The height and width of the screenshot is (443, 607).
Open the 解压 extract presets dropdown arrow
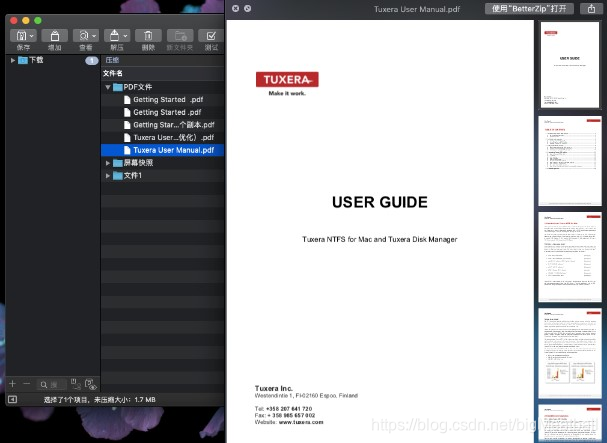pyautogui.click(x=125, y=36)
